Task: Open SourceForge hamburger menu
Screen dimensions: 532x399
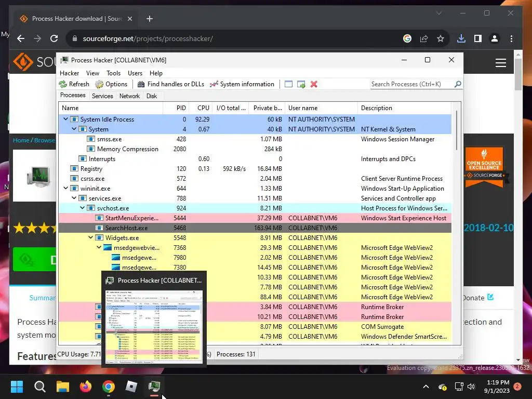Action: [501, 63]
